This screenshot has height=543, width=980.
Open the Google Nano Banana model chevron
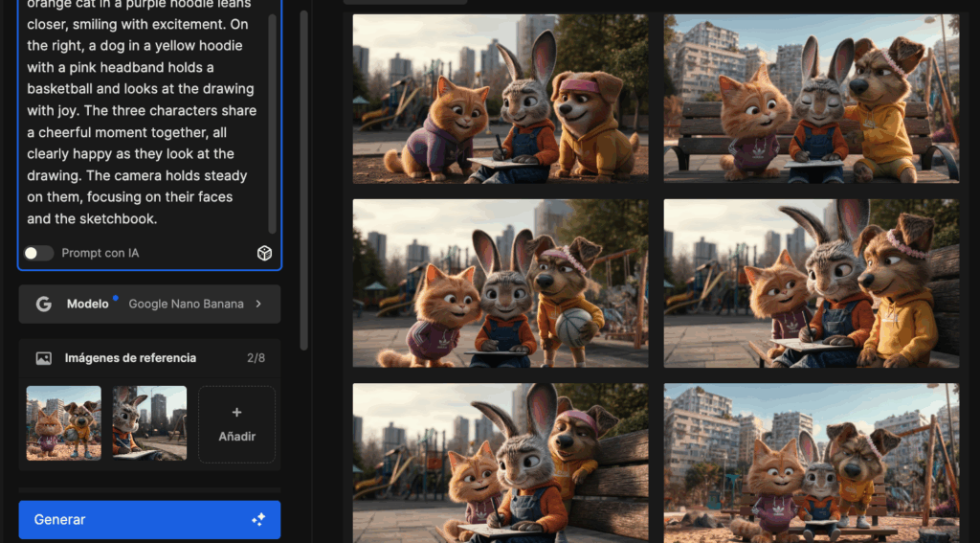[x=257, y=304]
